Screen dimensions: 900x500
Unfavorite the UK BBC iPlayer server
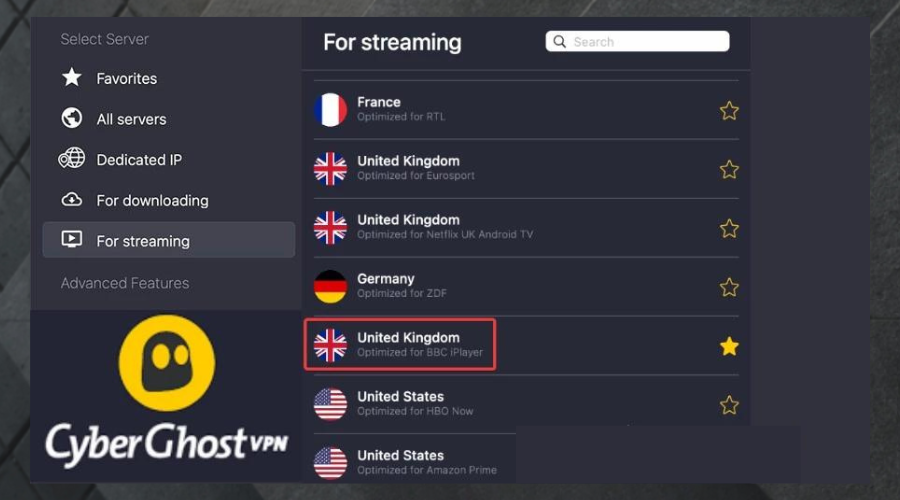(729, 346)
